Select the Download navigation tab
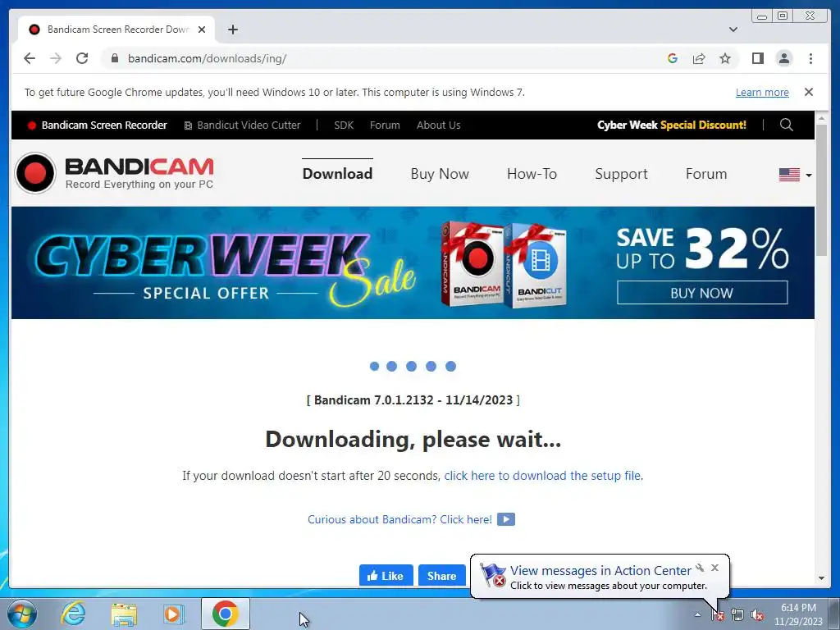840x630 pixels. pyautogui.click(x=337, y=174)
